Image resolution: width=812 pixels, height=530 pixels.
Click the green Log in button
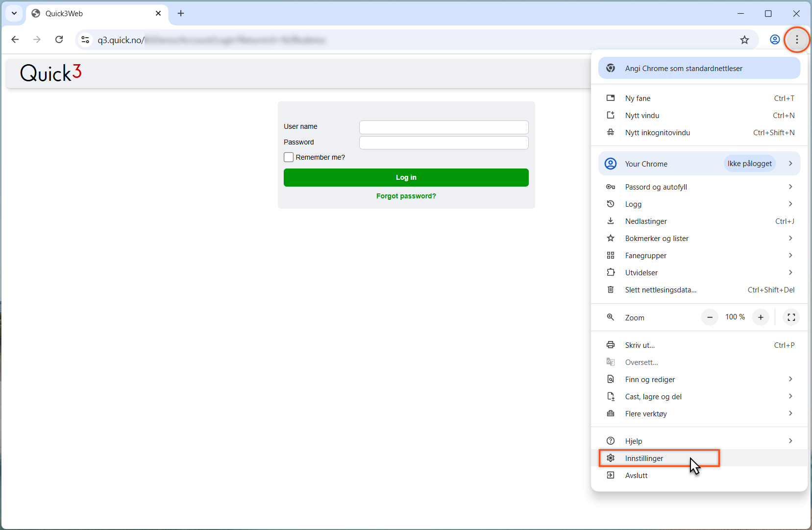406,177
